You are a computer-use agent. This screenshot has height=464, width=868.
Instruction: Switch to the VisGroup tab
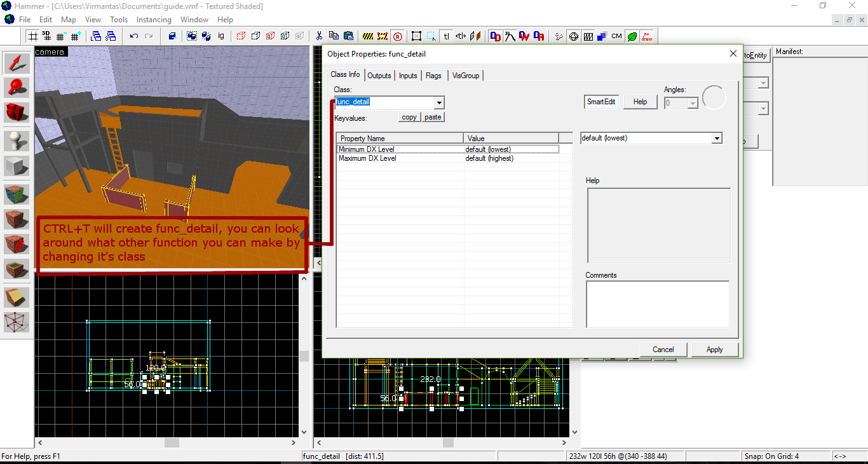click(466, 76)
